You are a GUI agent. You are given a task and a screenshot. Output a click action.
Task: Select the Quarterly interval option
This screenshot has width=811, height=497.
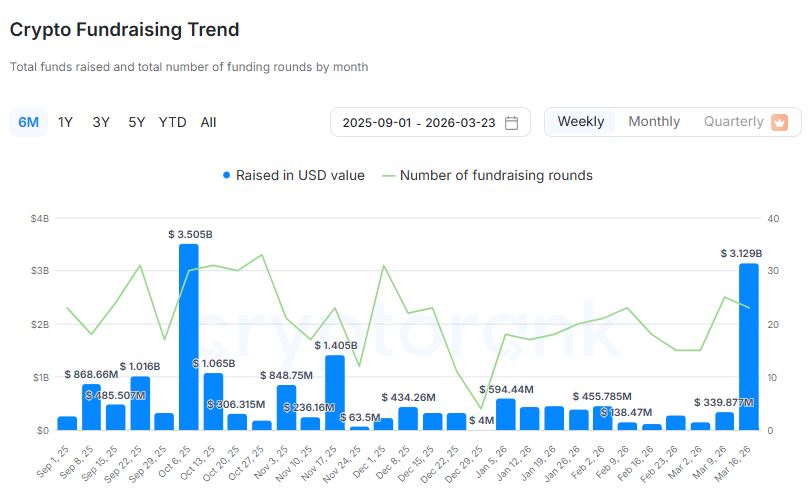coord(733,122)
